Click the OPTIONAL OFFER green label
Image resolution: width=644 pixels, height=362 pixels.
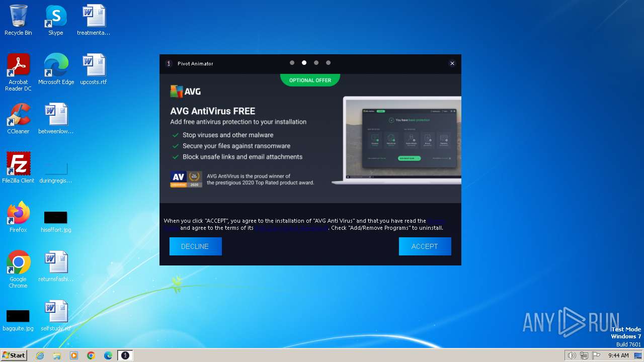310,80
